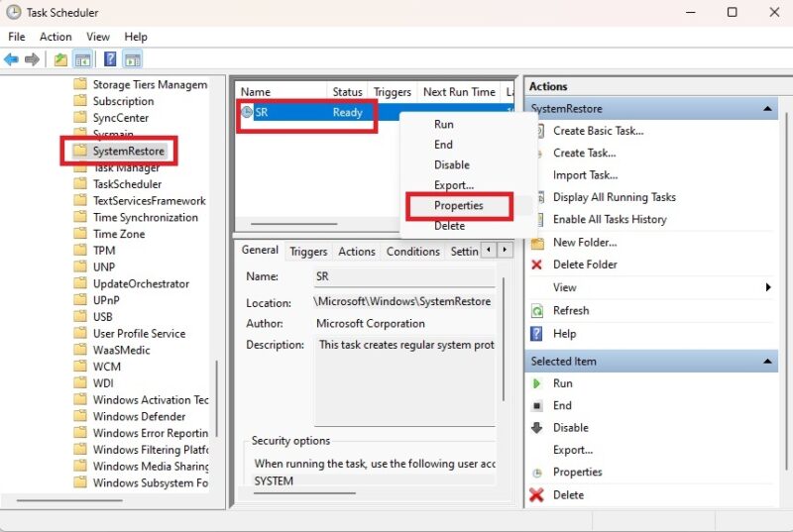Click the Back arrow toolbar icon
This screenshot has height=532, width=793.
pos(11,59)
